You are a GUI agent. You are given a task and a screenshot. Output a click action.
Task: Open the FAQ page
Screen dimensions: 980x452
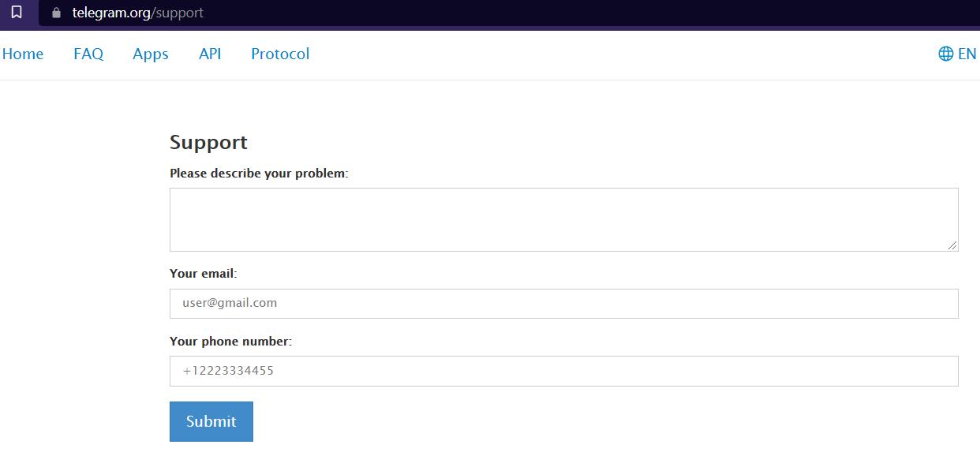click(x=88, y=54)
